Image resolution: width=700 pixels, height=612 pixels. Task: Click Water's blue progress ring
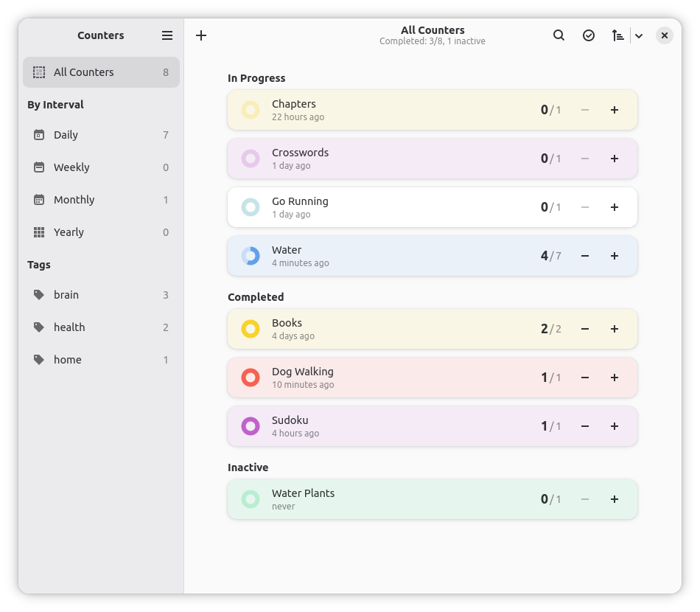coord(251,256)
